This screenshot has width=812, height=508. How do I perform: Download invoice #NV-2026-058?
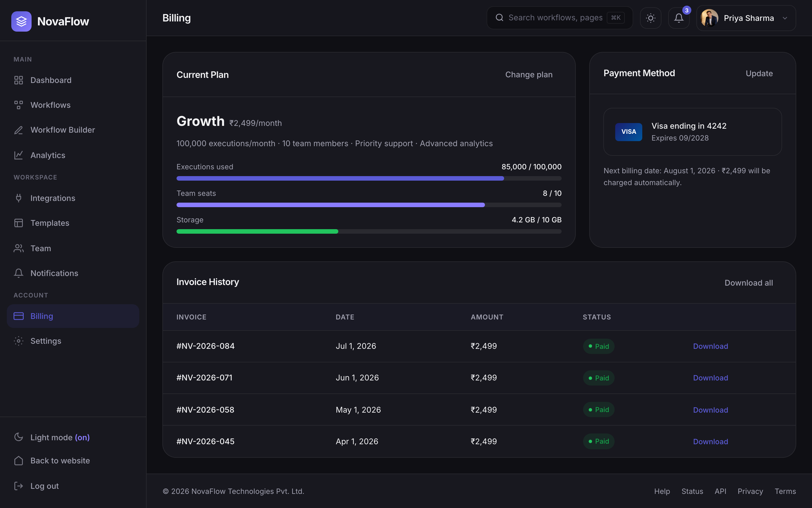[x=710, y=410]
